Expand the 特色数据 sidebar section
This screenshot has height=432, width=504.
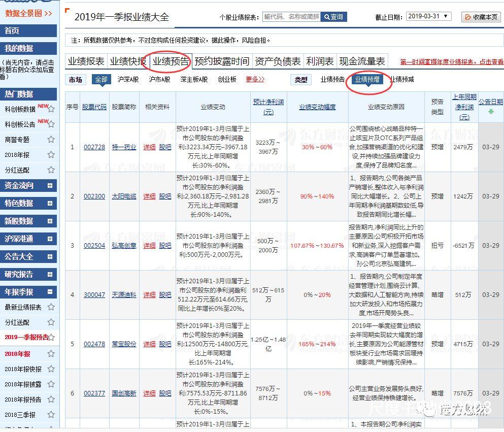(x=50, y=203)
